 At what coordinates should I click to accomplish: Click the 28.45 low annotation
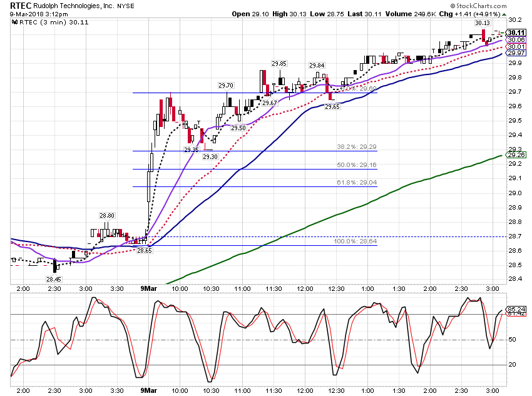point(54,279)
